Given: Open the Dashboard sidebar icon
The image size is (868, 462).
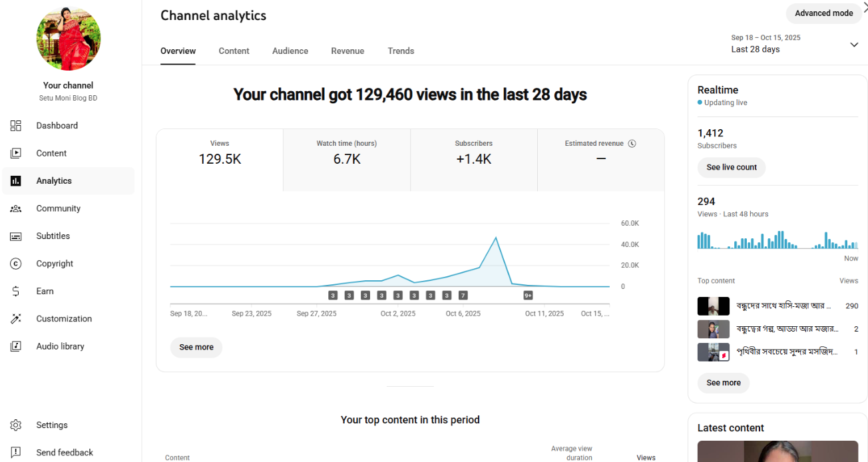Looking at the screenshot, I should [15, 125].
